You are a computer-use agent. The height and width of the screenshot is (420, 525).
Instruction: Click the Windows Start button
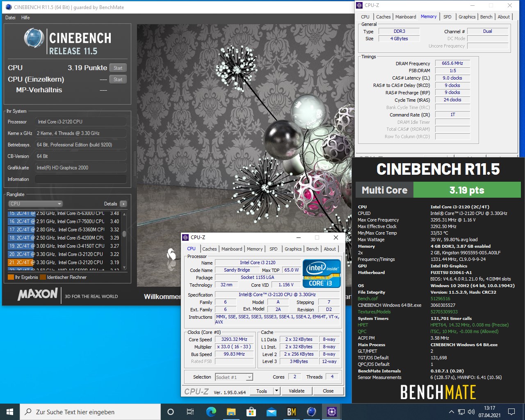pos(10,412)
